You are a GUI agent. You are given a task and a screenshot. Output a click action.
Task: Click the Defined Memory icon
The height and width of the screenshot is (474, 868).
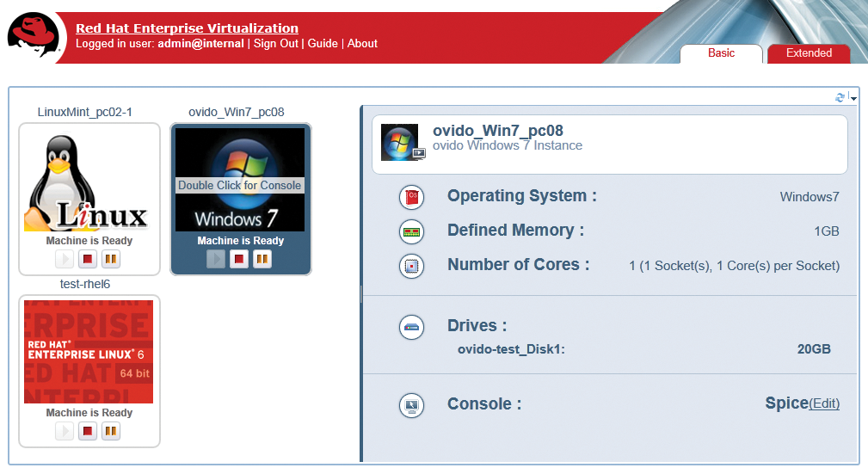(412, 231)
